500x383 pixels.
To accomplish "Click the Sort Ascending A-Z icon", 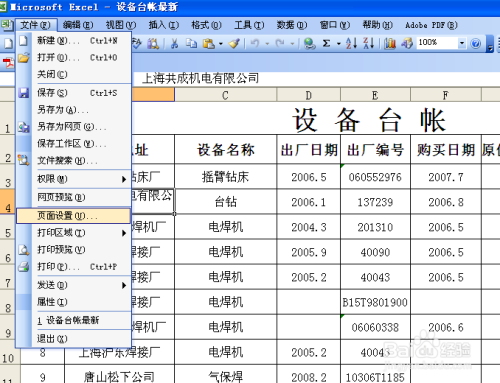I will tap(351, 43).
